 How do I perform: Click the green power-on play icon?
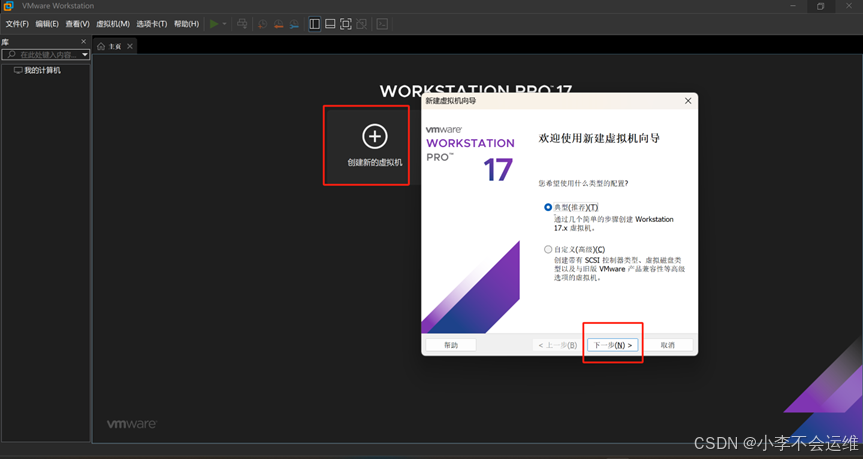tap(214, 24)
